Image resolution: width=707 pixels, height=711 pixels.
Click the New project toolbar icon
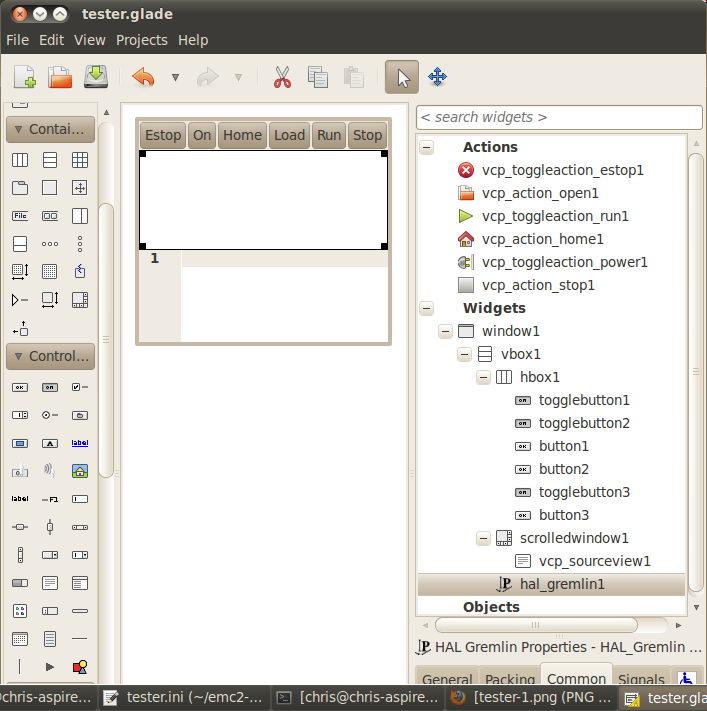tap(25, 77)
